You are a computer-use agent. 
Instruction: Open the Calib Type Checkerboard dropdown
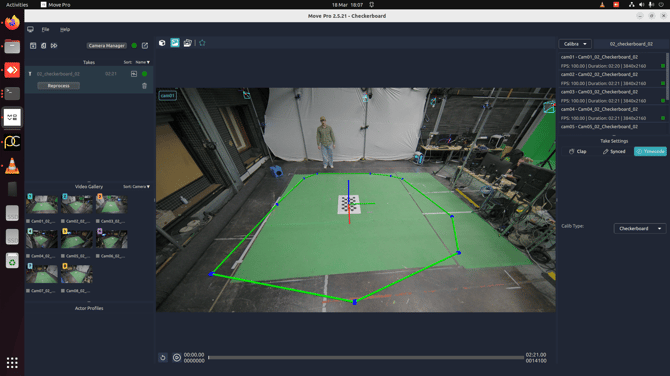coord(640,229)
